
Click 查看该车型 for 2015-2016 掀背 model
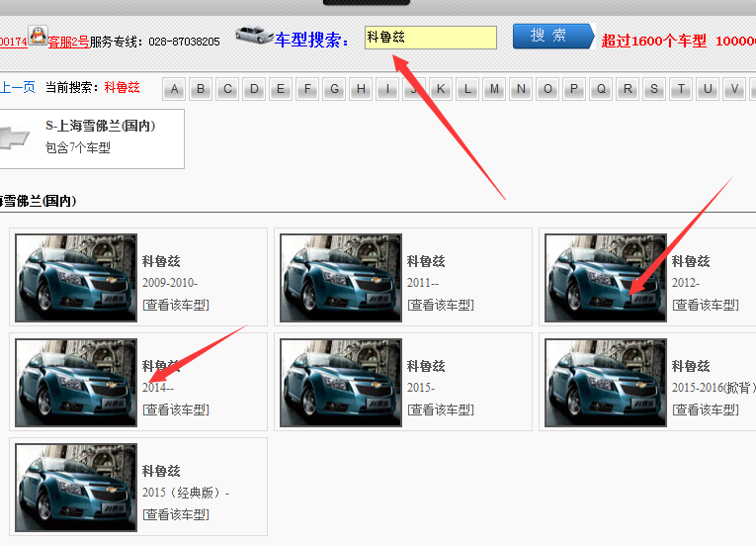click(x=706, y=409)
